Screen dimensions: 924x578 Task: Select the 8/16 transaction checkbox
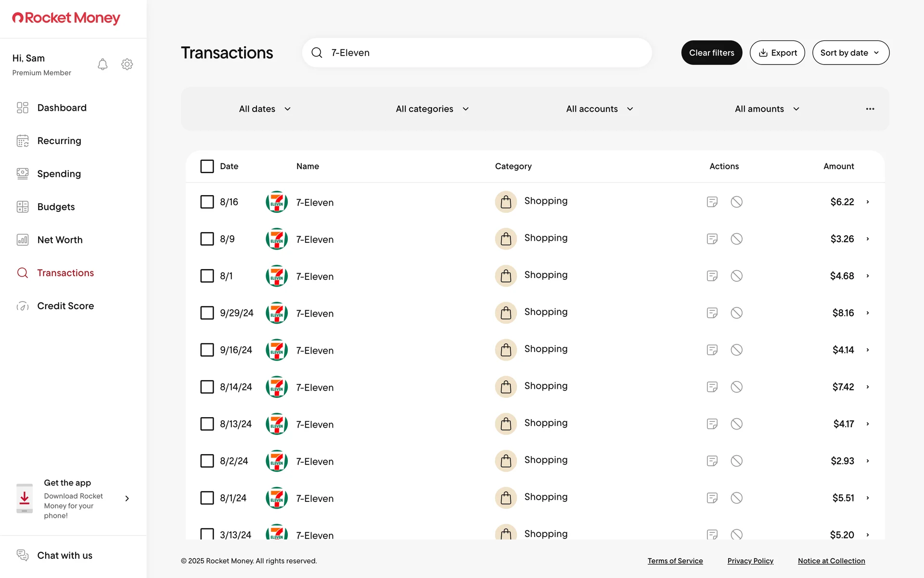[207, 202]
